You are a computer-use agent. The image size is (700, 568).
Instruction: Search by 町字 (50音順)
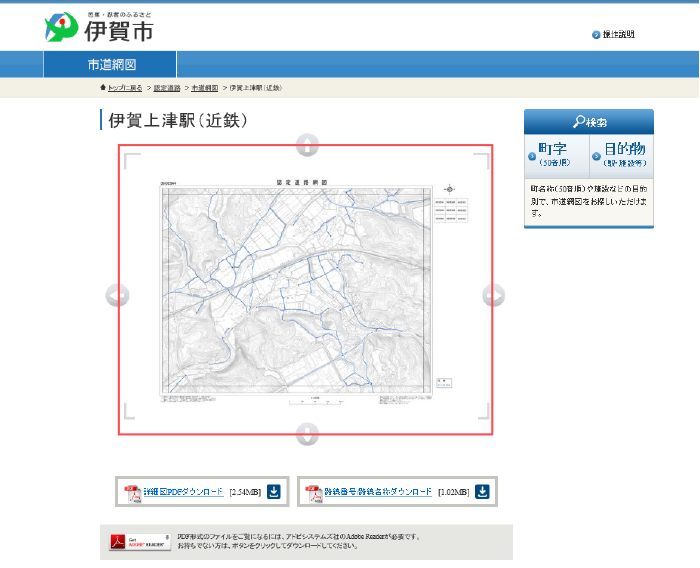click(x=557, y=155)
